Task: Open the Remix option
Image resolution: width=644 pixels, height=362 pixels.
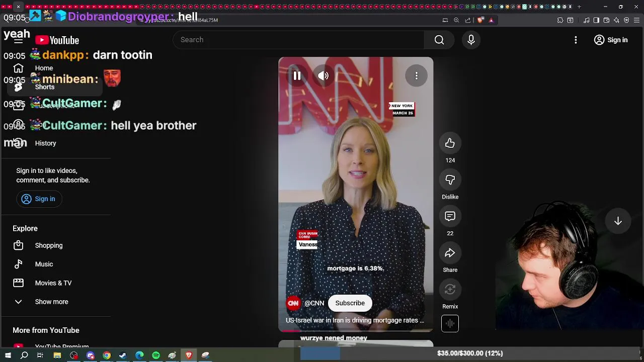Action: click(x=450, y=290)
